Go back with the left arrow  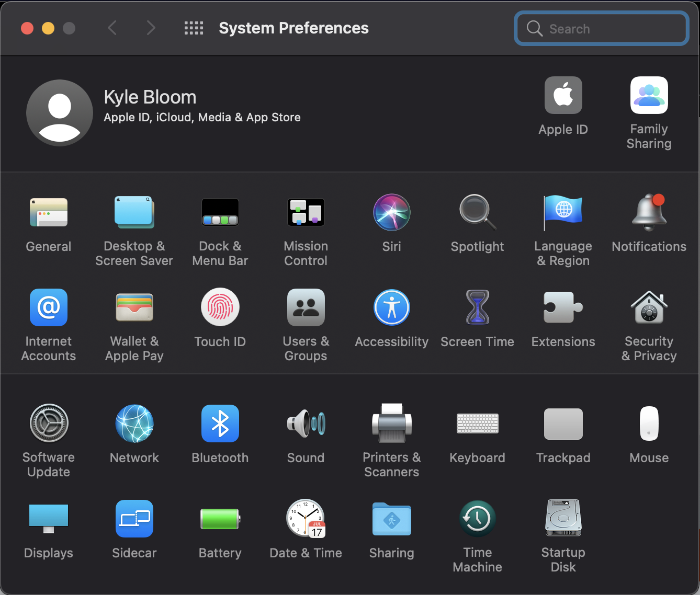click(112, 28)
